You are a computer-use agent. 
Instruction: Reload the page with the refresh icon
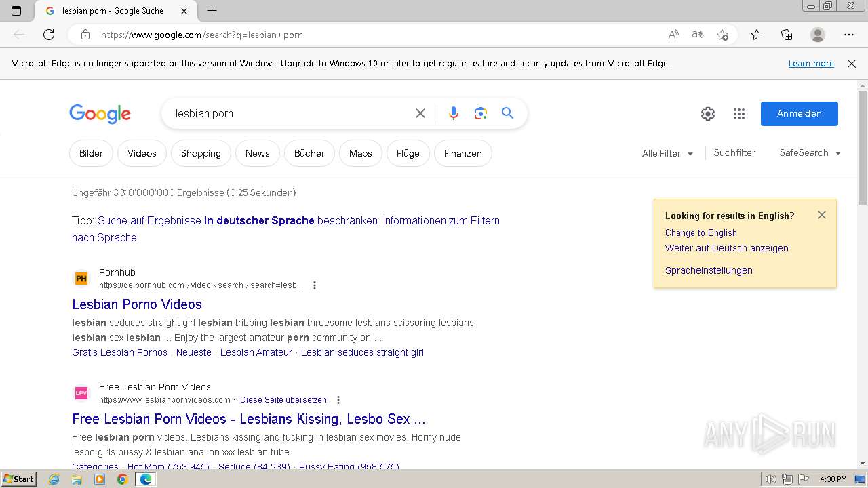point(49,35)
